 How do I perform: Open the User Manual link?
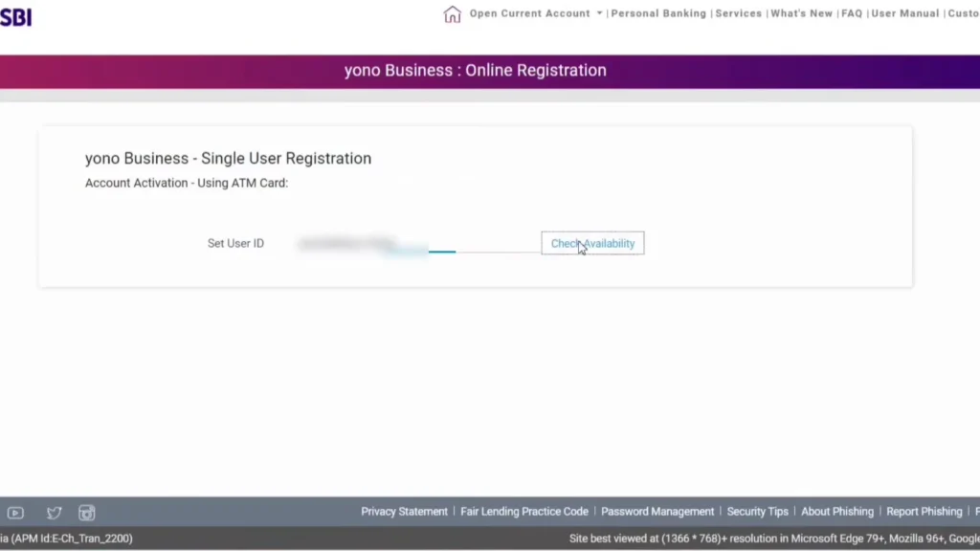pyautogui.click(x=905, y=13)
